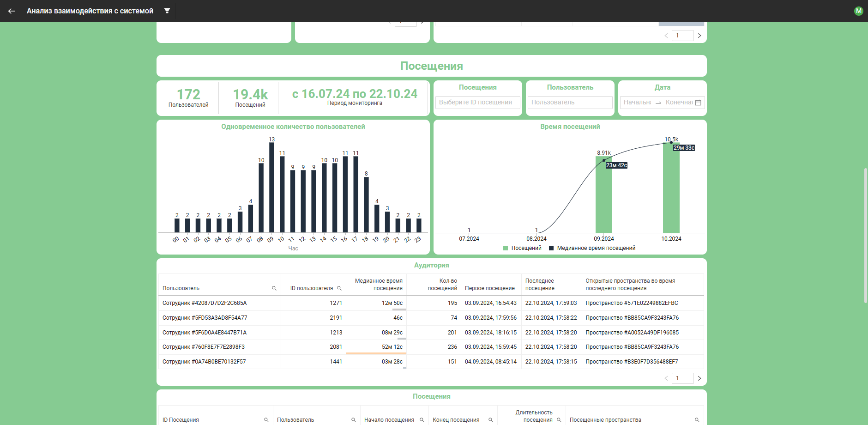Click the Посещения section title
Viewport: 868px width, 425px height.
pos(432,66)
